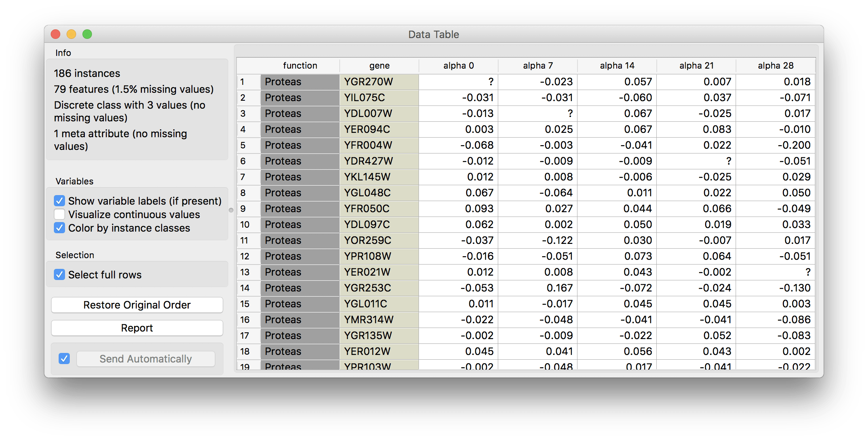Image resolution: width=868 pixels, height=441 pixels.
Task: Click the panel splitter handle beside Variables section
Action: click(231, 211)
